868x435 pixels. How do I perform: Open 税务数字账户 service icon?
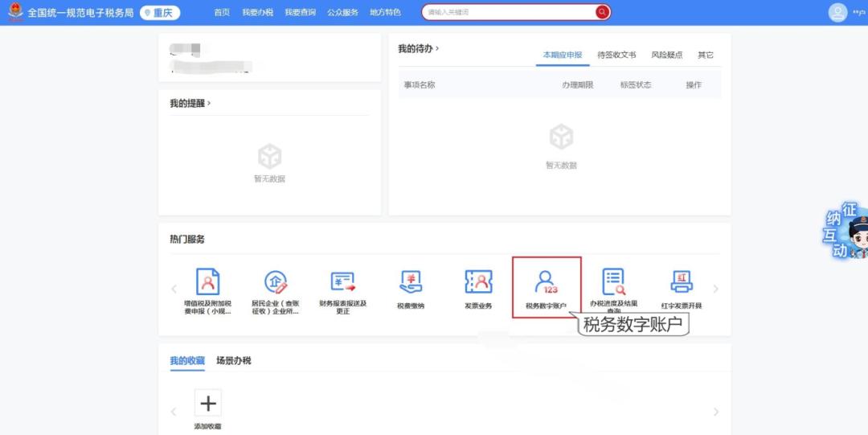547,283
